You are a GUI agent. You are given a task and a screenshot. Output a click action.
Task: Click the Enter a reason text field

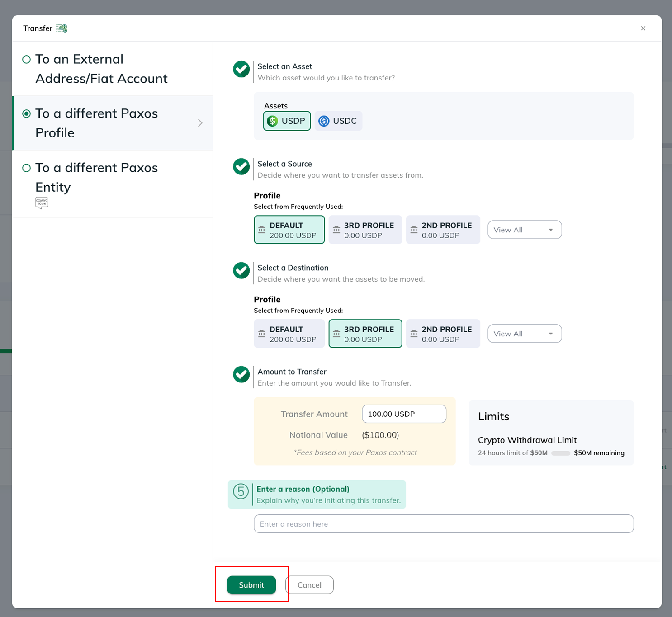pyautogui.click(x=444, y=524)
